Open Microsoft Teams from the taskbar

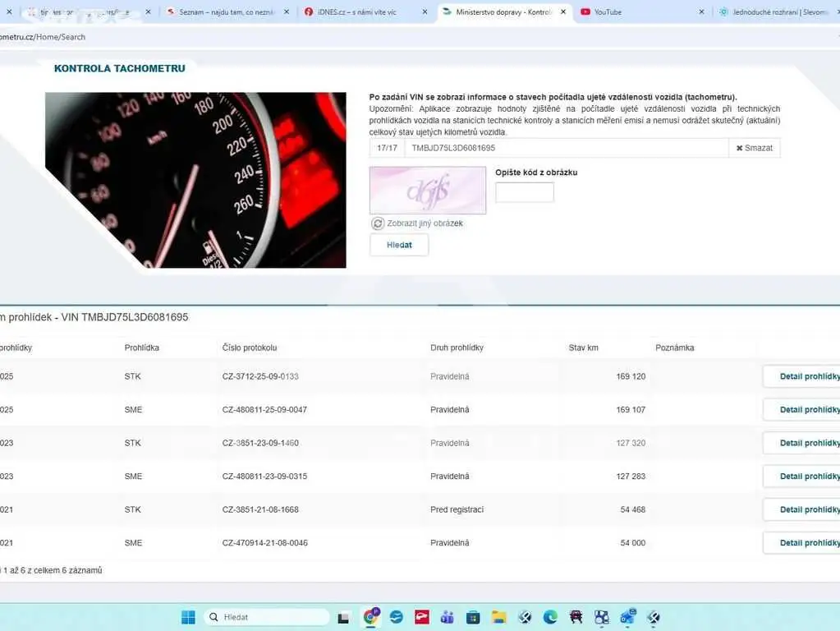(448, 618)
